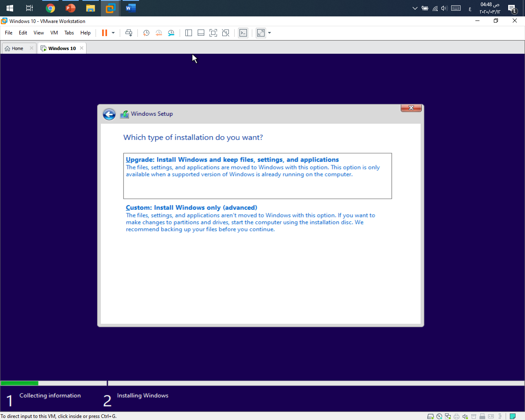This screenshot has width=525, height=420.
Task: Toggle the console view icon
Action: [x=243, y=33]
